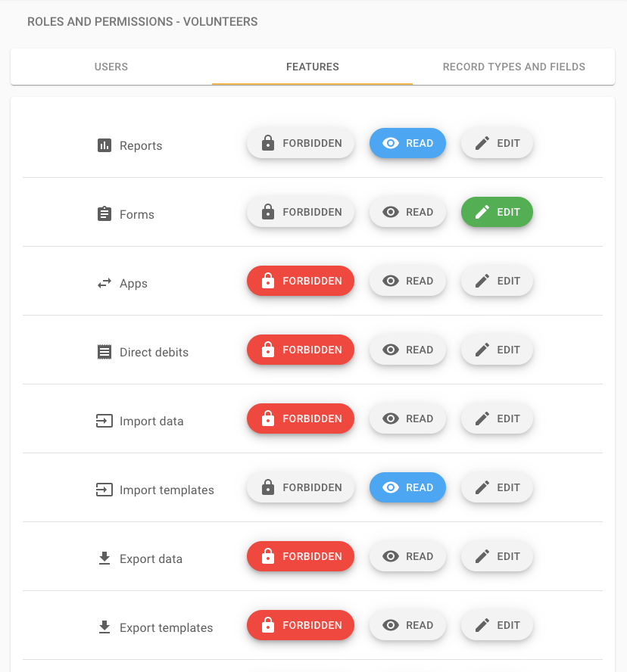Click the receipt icon beside Direct debits

click(x=104, y=352)
